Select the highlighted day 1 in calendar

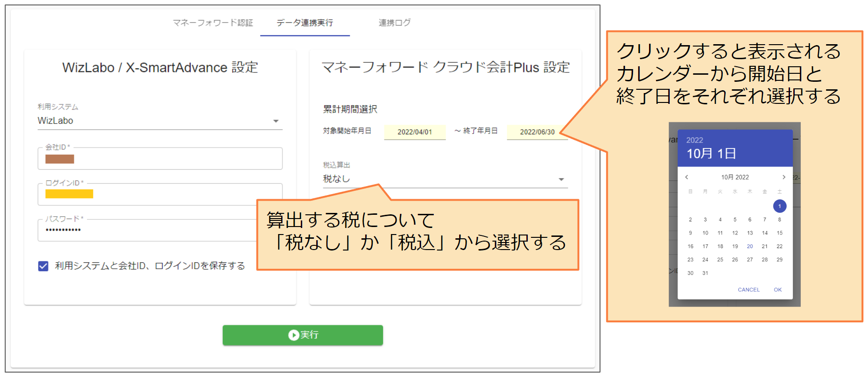tap(780, 206)
